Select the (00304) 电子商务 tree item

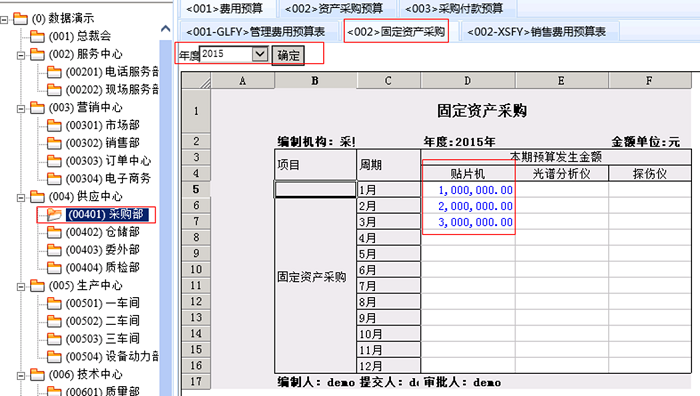[x=108, y=179]
